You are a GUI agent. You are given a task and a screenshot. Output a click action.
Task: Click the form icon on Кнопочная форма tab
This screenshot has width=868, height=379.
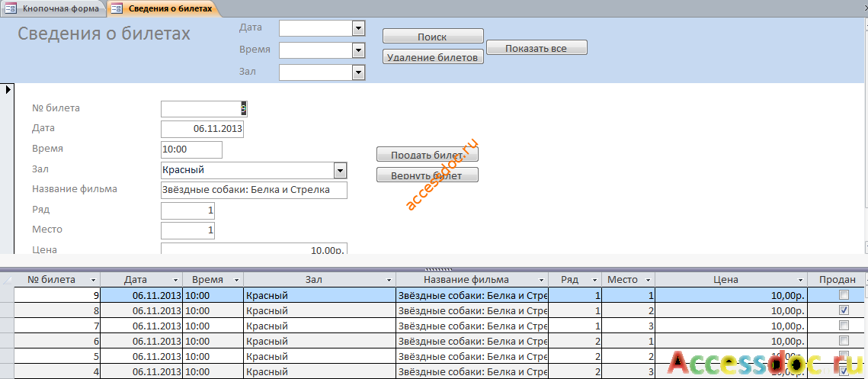[11, 9]
